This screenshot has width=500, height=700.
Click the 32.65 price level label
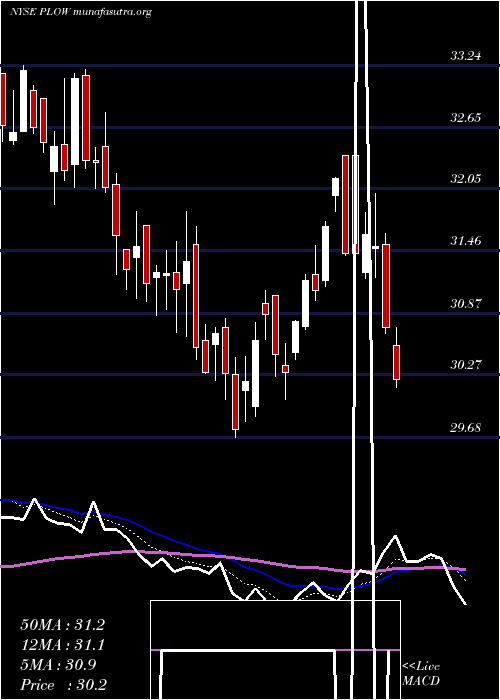point(466,118)
